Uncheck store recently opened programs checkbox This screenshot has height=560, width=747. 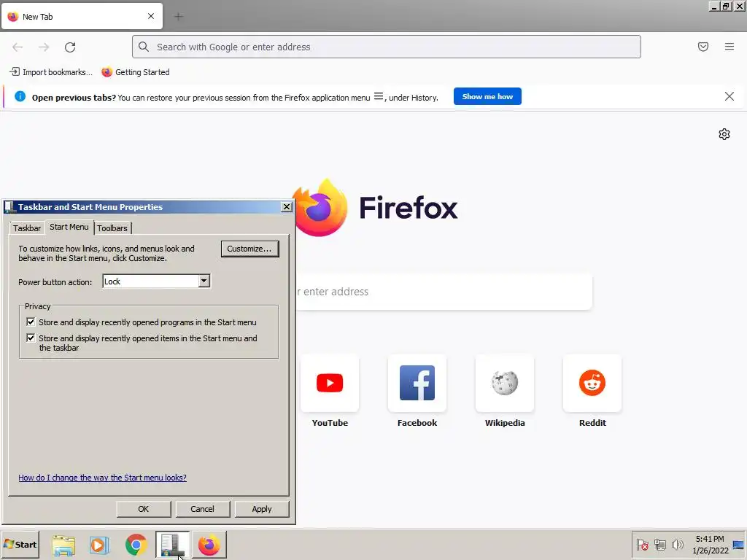[31, 322]
